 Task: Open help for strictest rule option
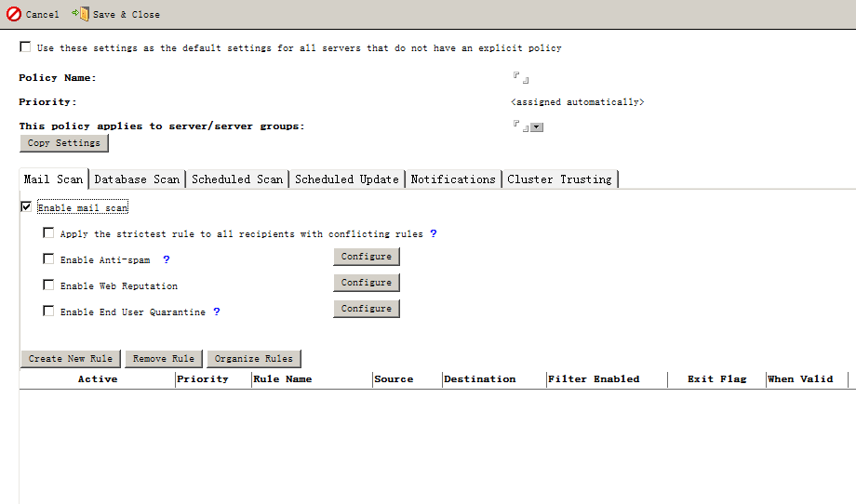tap(433, 233)
